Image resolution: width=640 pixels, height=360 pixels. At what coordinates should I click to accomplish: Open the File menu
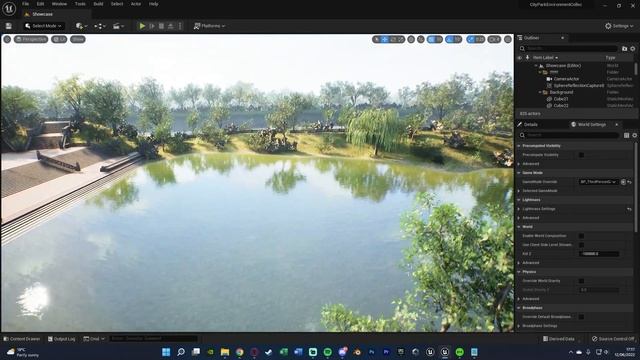coord(25,4)
